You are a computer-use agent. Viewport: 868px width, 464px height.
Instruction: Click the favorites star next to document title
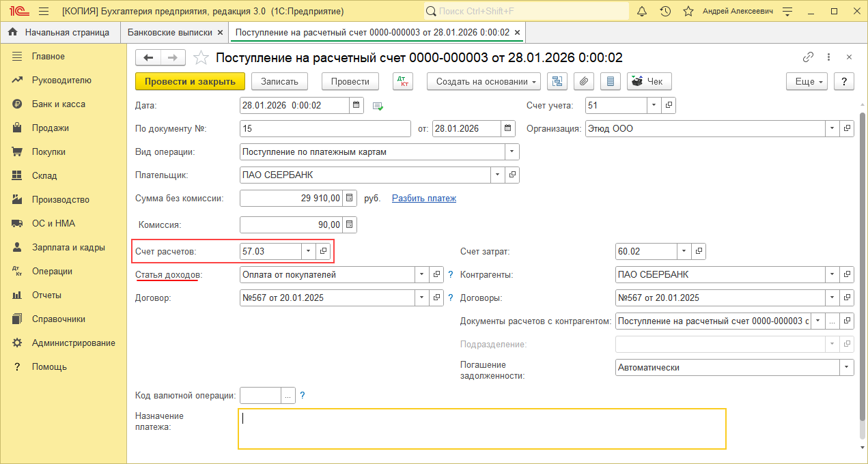[x=201, y=58]
